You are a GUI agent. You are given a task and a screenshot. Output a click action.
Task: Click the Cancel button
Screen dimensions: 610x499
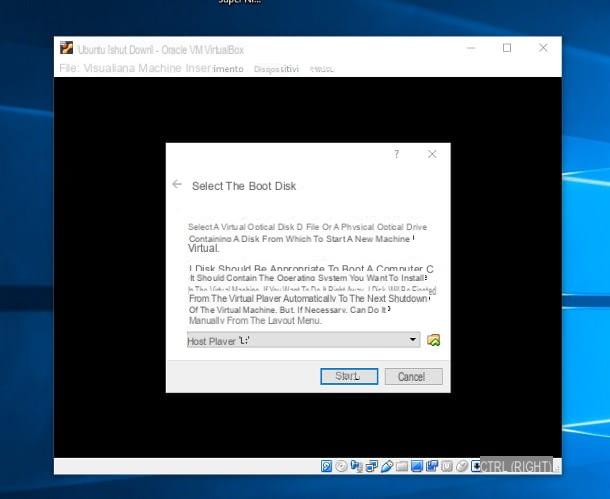pyautogui.click(x=414, y=376)
